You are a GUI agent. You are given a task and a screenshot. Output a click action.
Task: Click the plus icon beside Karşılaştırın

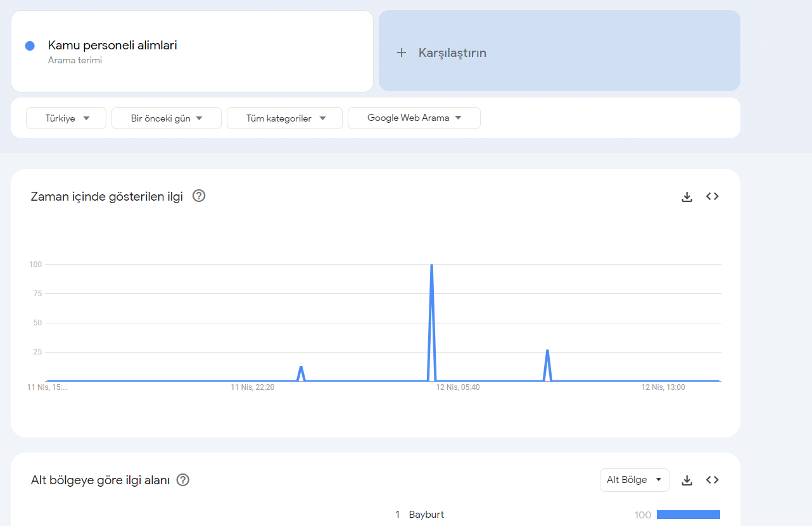(401, 53)
